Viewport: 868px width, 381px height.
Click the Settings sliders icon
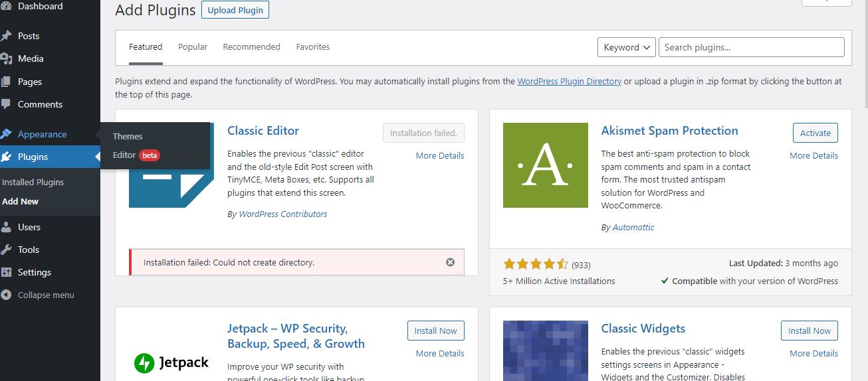(6, 272)
